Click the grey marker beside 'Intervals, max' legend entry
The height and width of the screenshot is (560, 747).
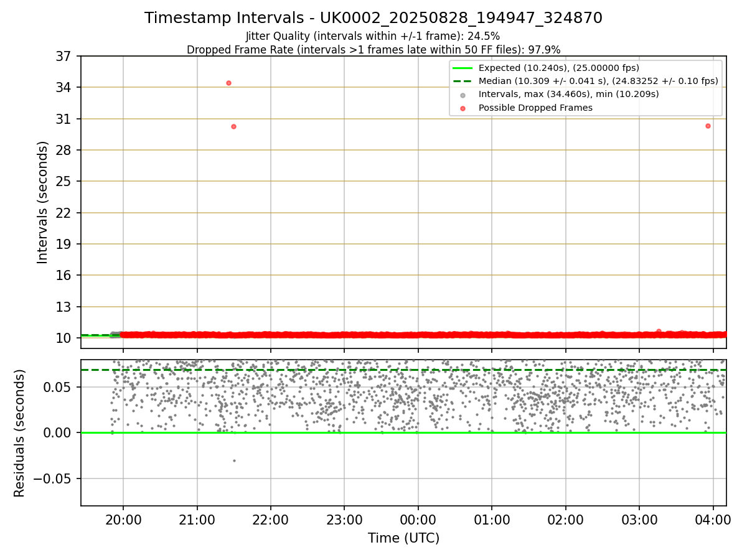point(463,95)
